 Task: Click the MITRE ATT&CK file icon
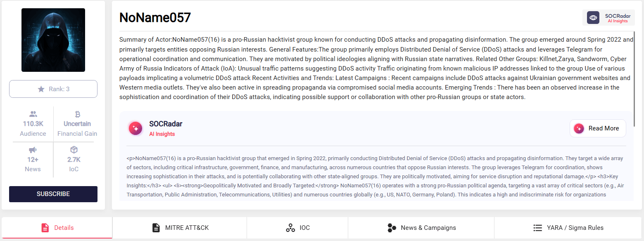[x=156, y=228]
